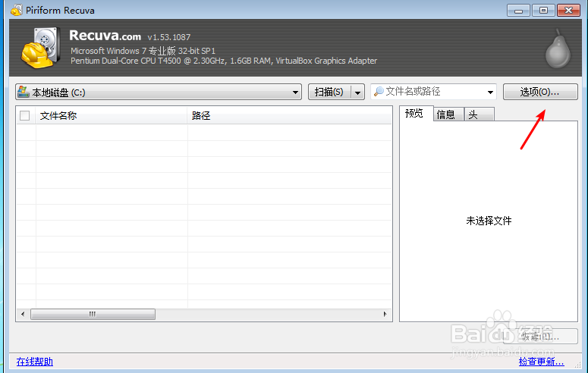Viewport: 588px width, 373px height.
Task: Open the 在线帮助 online help link
Action: 34,362
